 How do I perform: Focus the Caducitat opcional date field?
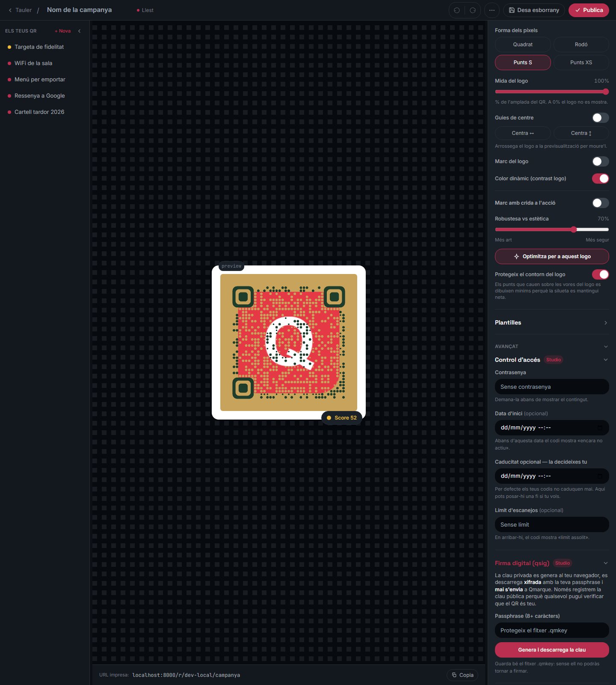click(x=552, y=476)
